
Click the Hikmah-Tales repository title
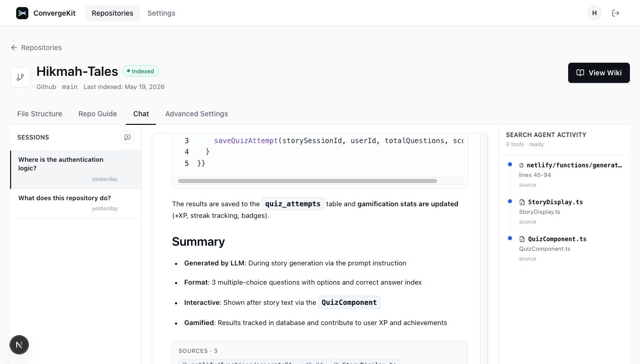tap(77, 71)
